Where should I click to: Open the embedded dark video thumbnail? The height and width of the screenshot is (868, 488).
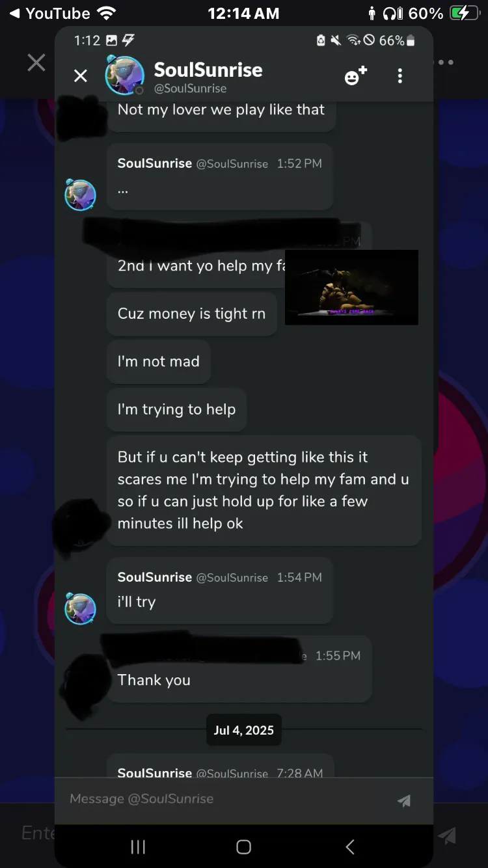(351, 288)
